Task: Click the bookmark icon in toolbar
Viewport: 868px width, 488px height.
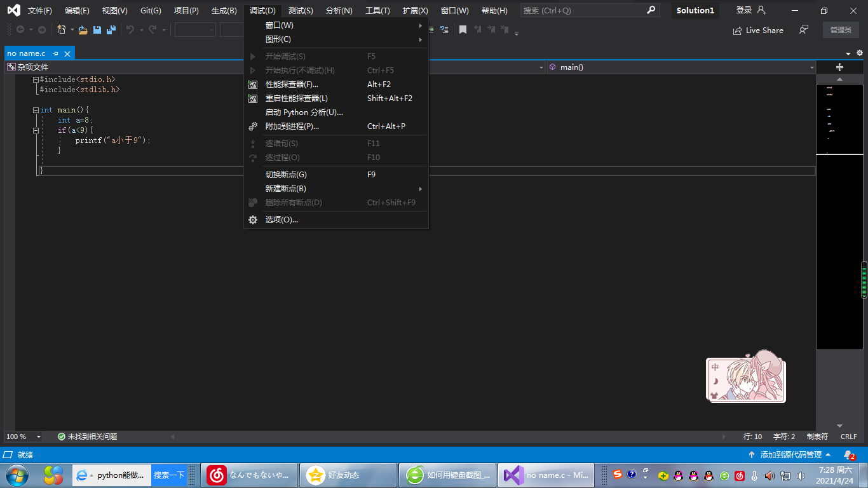Action: 463,30
